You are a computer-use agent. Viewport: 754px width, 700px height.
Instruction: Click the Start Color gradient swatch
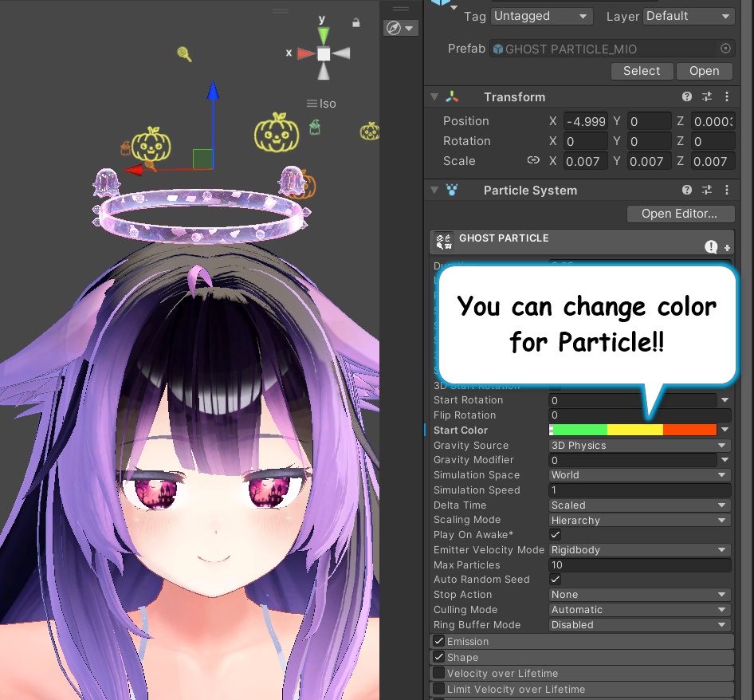tap(633, 430)
